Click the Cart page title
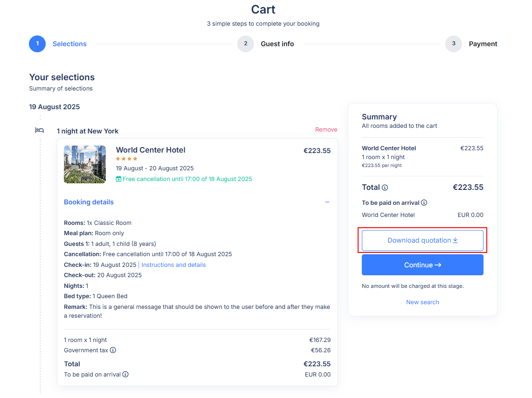This screenshot has width=532, height=398. pyautogui.click(x=263, y=9)
